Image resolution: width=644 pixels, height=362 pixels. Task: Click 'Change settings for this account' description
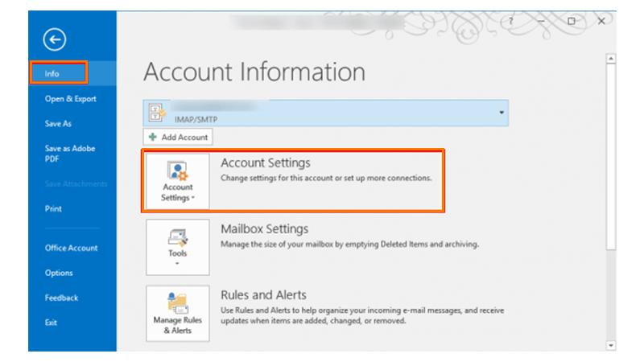point(326,178)
